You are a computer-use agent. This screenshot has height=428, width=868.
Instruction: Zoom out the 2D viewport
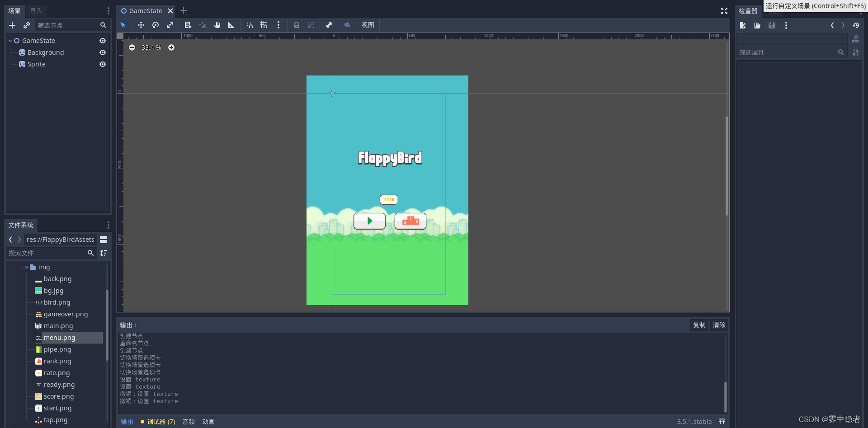(132, 47)
